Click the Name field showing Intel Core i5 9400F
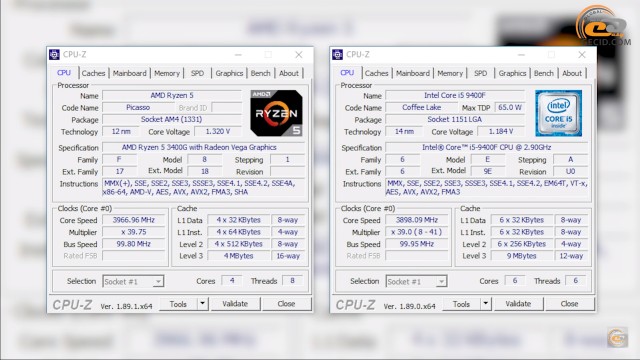Image resolution: width=640 pixels, height=360 pixels. (455, 96)
